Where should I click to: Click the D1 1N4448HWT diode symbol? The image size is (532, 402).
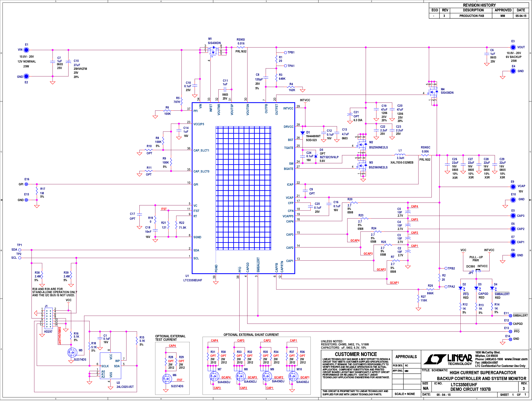303,133
